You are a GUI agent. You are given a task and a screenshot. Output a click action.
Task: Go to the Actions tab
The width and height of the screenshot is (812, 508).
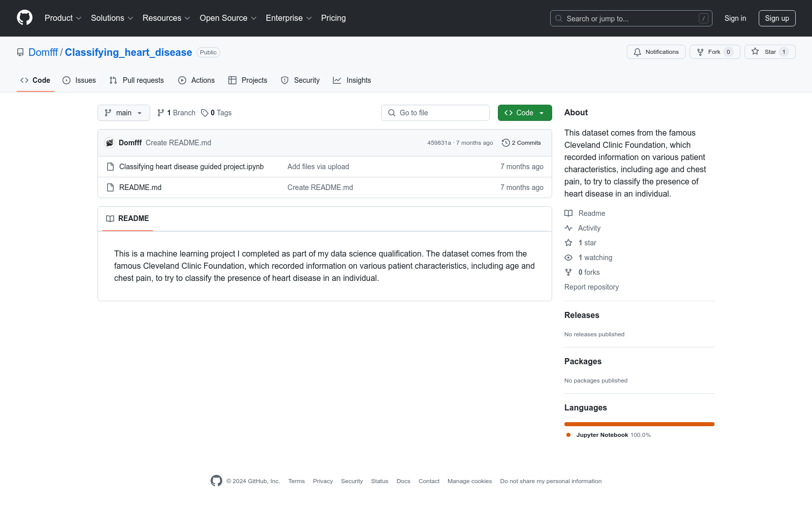click(196, 80)
